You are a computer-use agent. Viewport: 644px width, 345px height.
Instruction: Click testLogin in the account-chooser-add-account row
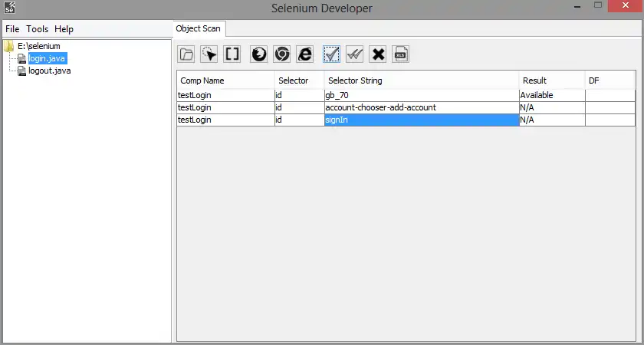[x=225, y=107]
